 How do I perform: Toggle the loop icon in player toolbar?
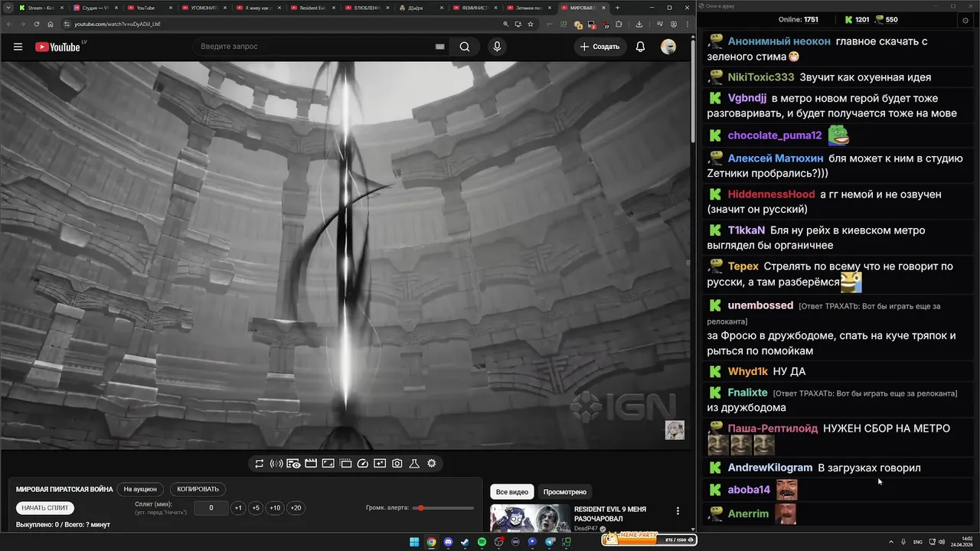tap(260, 464)
